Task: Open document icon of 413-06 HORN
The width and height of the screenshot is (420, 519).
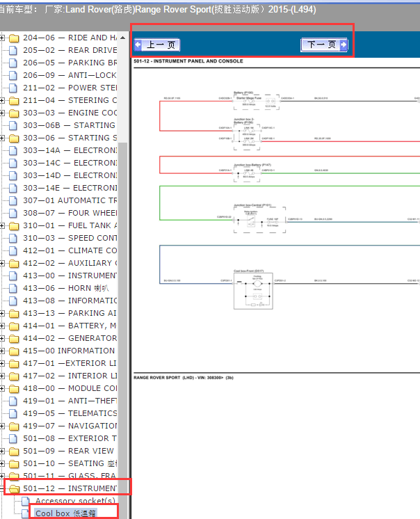Action: tap(13, 288)
